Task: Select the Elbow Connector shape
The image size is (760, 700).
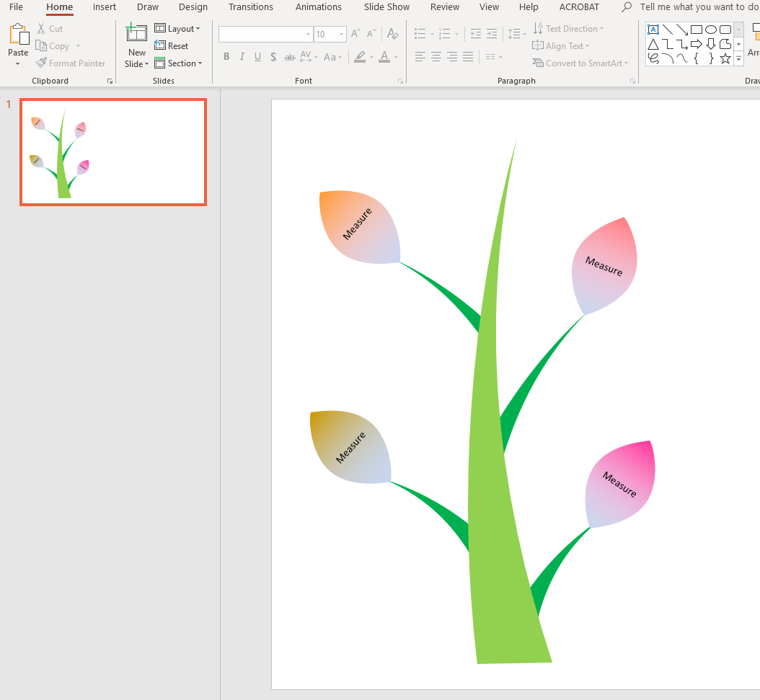Action: [x=668, y=45]
